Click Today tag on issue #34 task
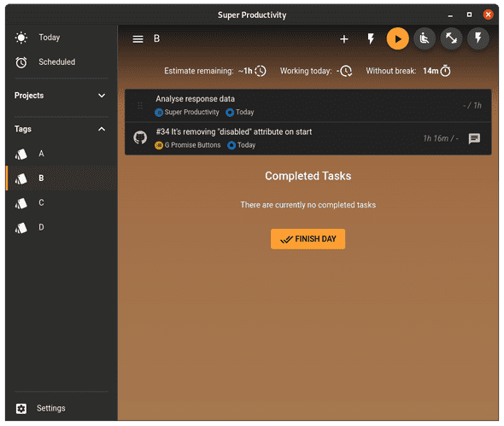The image size is (504, 426). 242,145
